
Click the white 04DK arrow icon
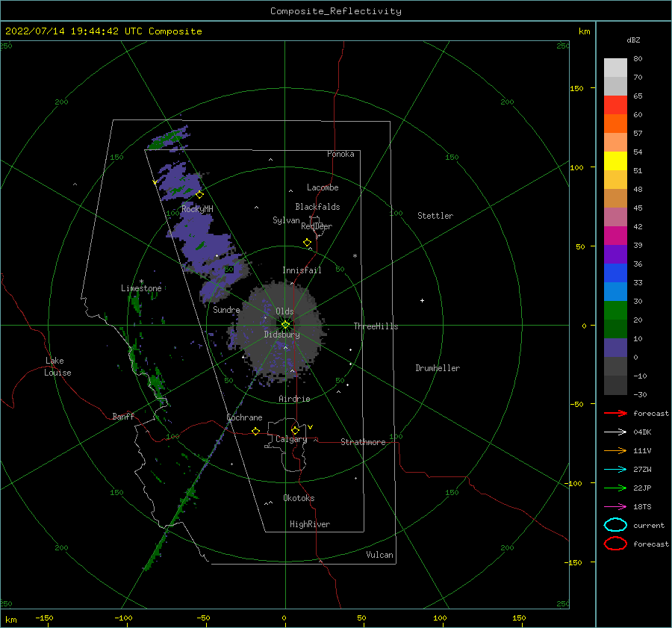(615, 432)
